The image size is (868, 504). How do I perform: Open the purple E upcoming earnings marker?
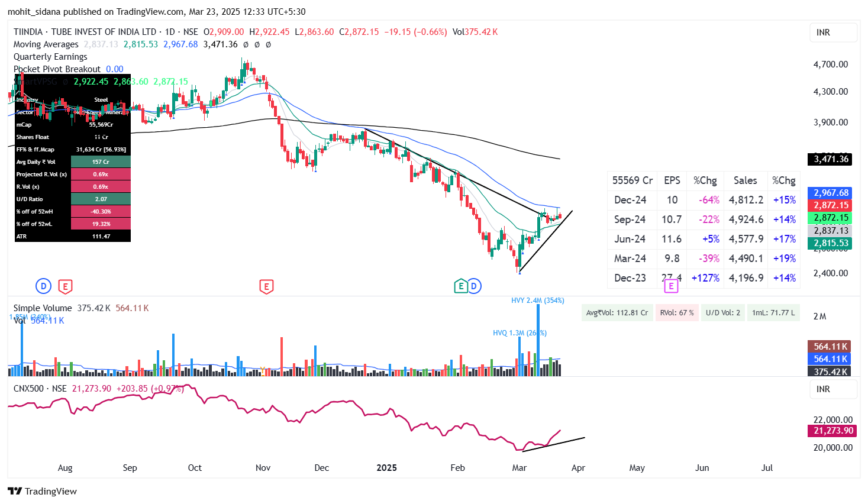(x=670, y=286)
